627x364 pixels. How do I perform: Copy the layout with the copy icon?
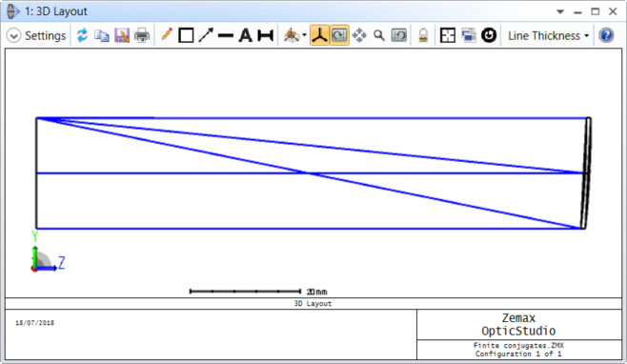[102, 35]
